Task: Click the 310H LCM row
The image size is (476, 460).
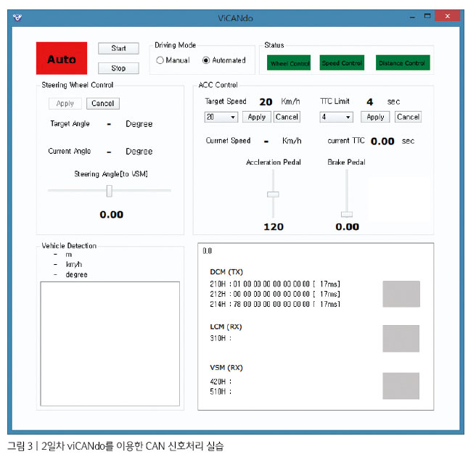Action: coord(221,338)
